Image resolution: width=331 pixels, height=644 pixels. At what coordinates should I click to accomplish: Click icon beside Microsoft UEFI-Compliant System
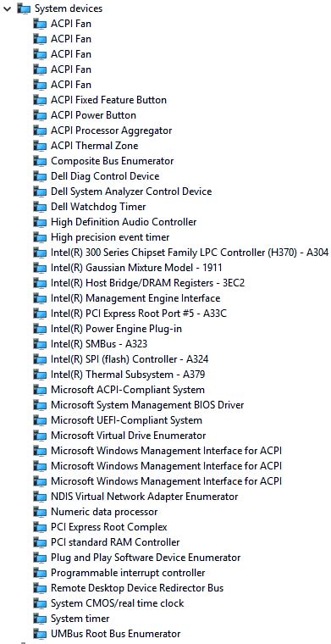[40, 419]
